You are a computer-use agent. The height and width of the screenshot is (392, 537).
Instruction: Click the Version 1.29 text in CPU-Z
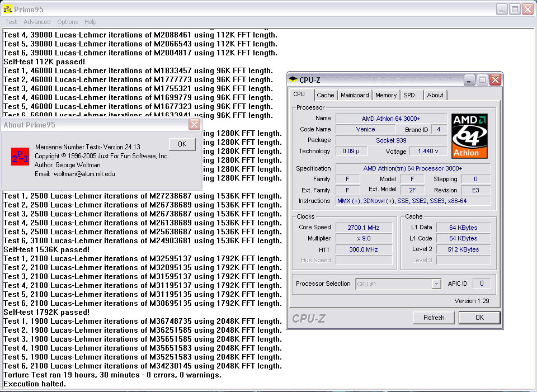click(x=472, y=301)
